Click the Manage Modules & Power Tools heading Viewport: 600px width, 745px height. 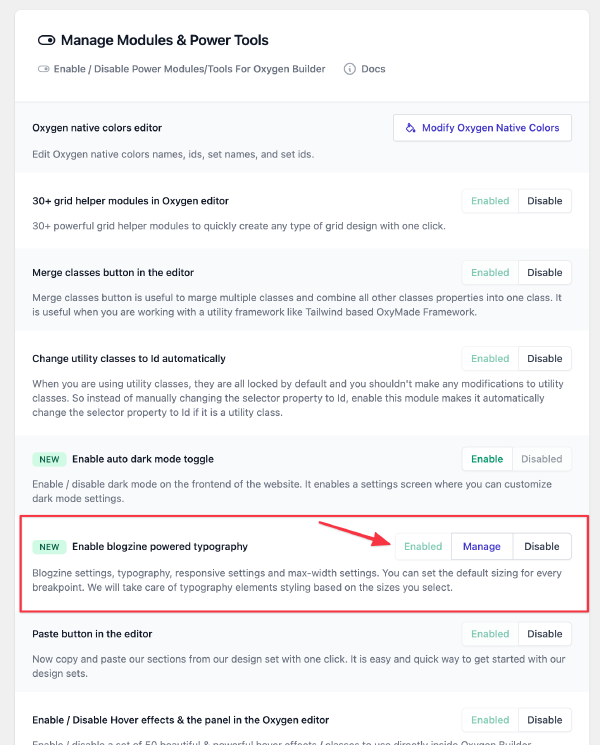coord(164,41)
